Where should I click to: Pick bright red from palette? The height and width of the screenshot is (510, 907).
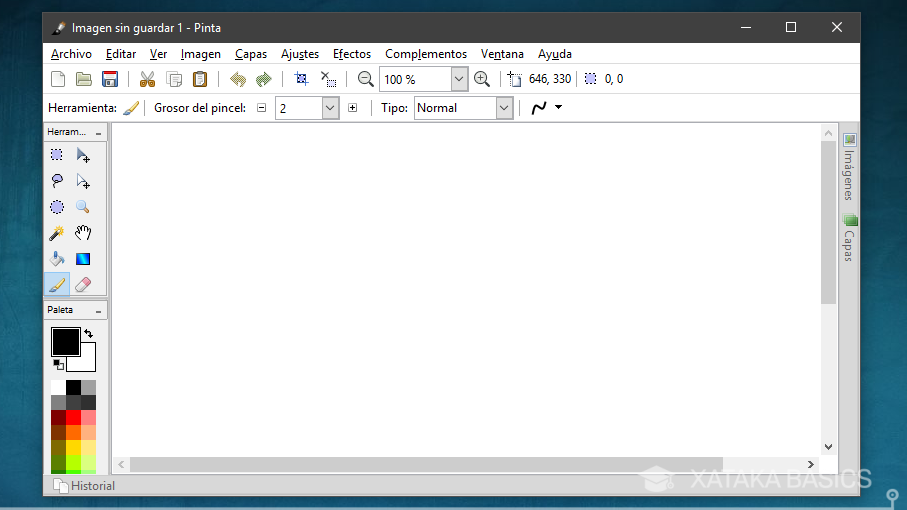(73, 417)
